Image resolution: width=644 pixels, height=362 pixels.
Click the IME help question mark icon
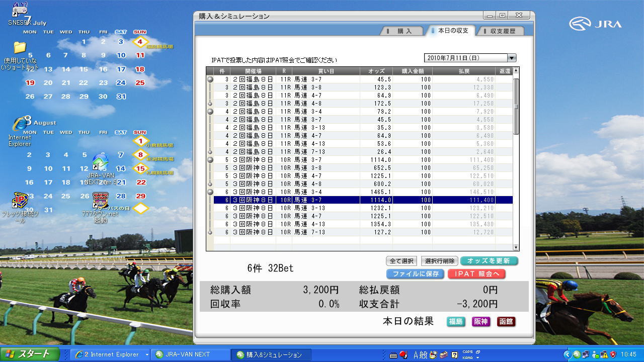pos(454,354)
